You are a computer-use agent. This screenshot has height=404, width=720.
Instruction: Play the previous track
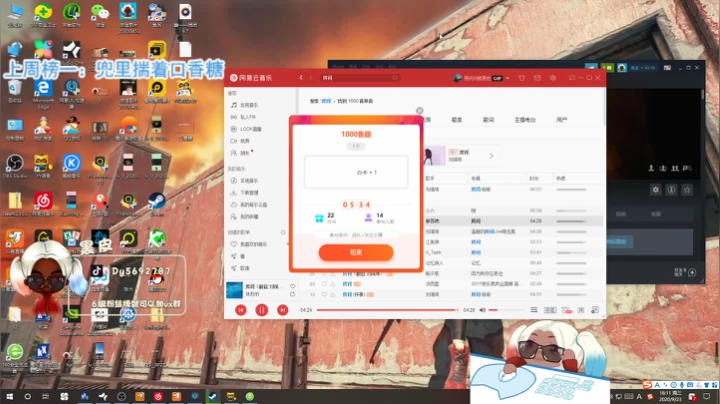tap(241, 310)
